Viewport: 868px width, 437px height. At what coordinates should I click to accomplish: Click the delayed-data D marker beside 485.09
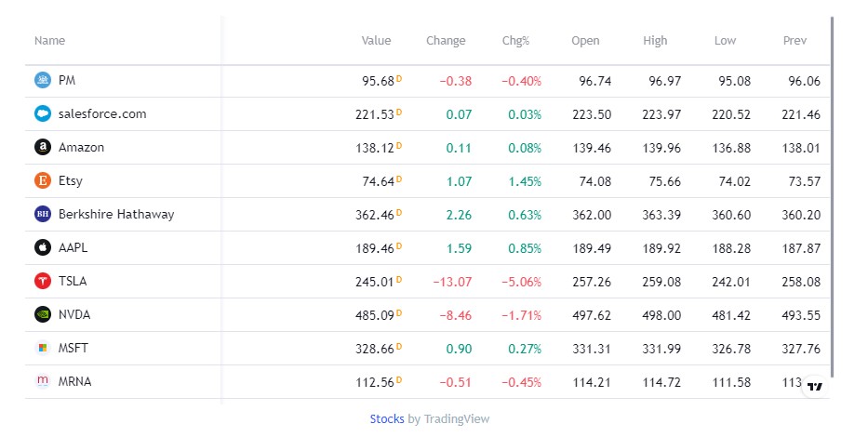[x=399, y=312]
